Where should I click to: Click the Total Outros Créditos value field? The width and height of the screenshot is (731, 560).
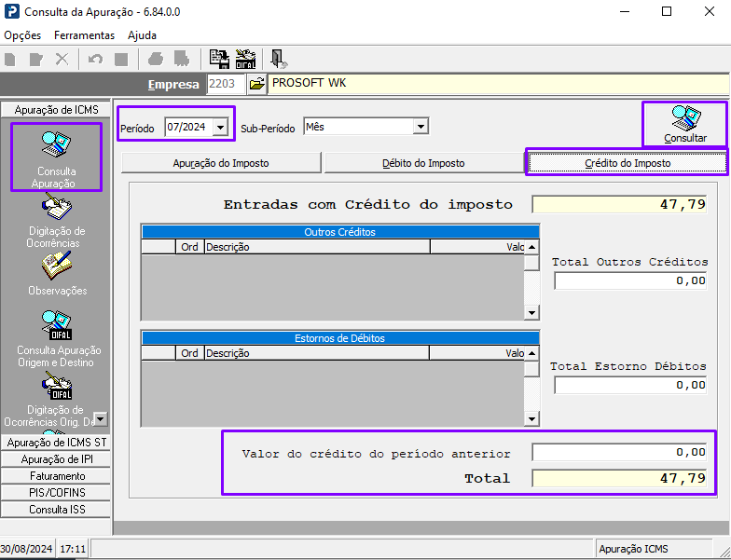[630, 281]
